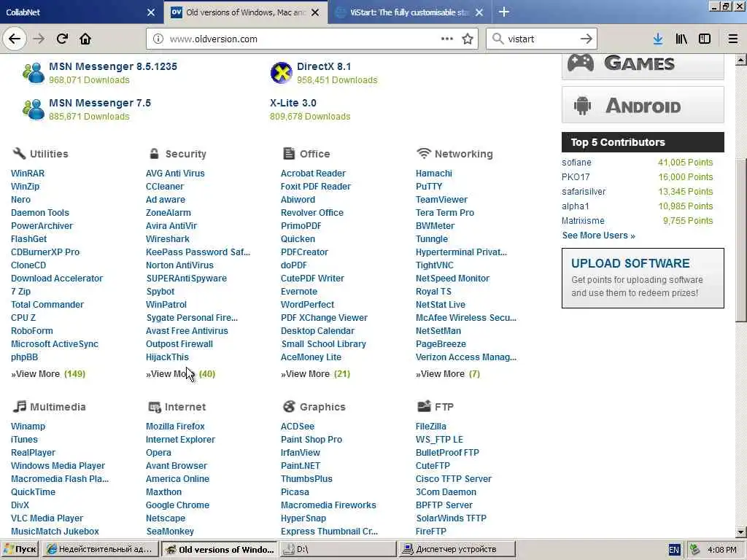Image resolution: width=747 pixels, height=560 pixels.
Task: Open the FileZilla link
Action: click(431, 426)
